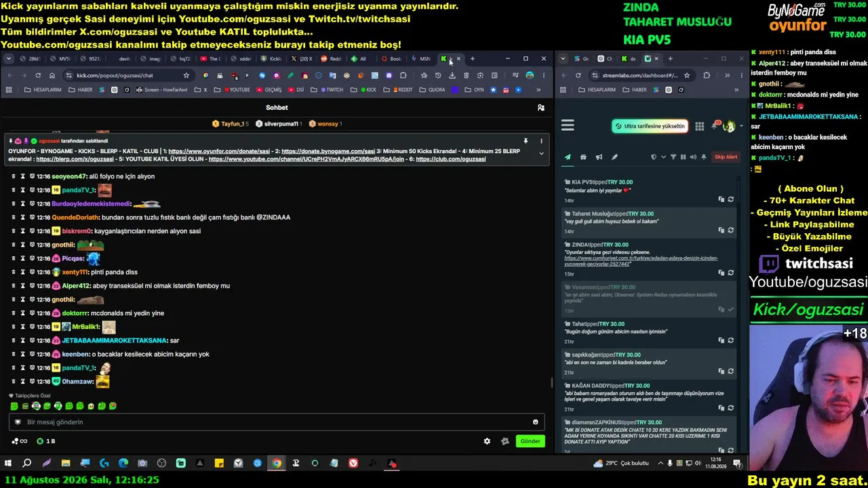Click the infinity points icon below the message box
This screenshot has width=868, height=488.
coord(19,441)
